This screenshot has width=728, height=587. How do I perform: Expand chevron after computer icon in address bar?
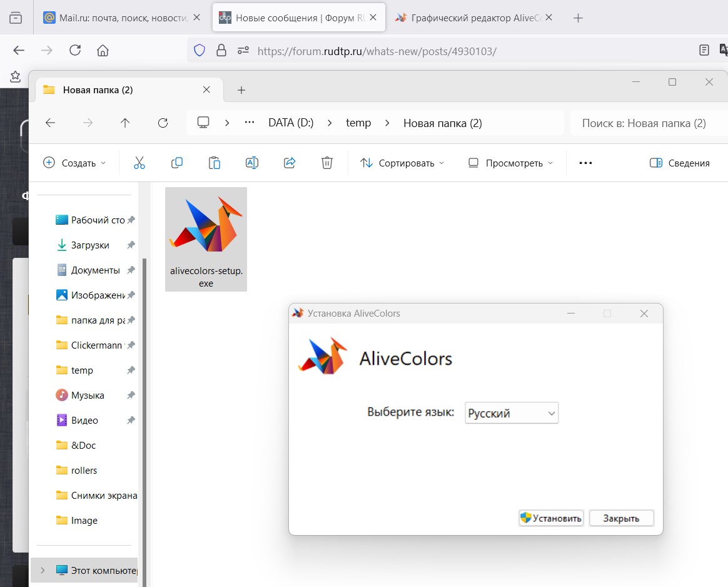click(227, 123)
